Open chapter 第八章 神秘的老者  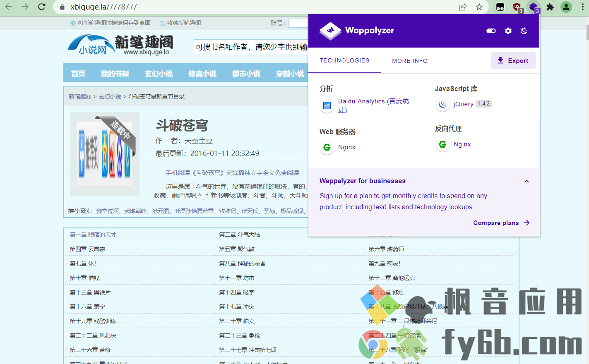[242, 263]
